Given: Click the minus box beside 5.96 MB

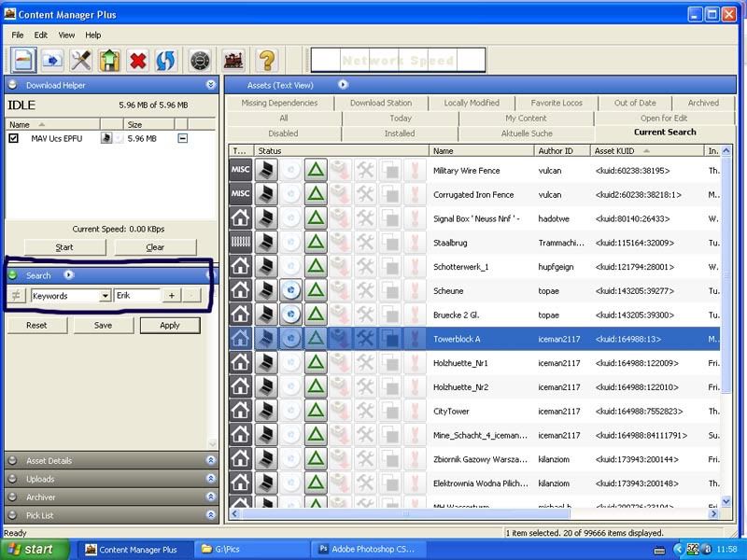Looking at the screenshot, I should 182,138.
